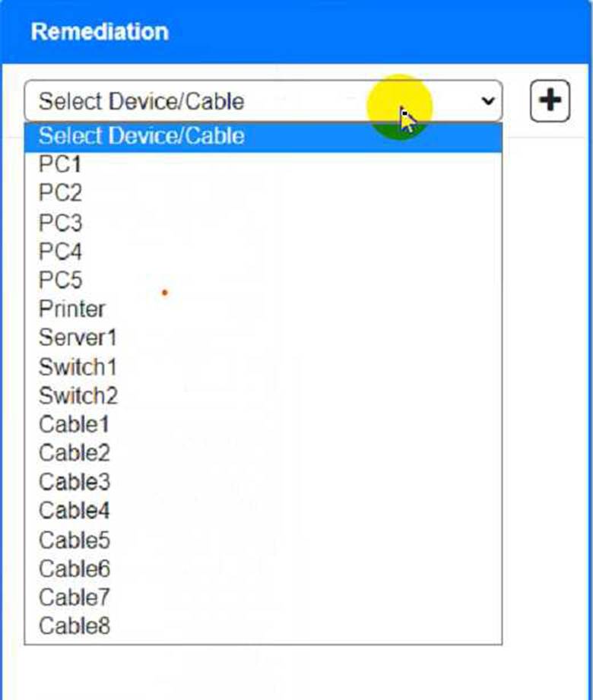This screenshot has width=593, height=700.
Task: Pick PC3 in the device list
Action: point(264,223)
